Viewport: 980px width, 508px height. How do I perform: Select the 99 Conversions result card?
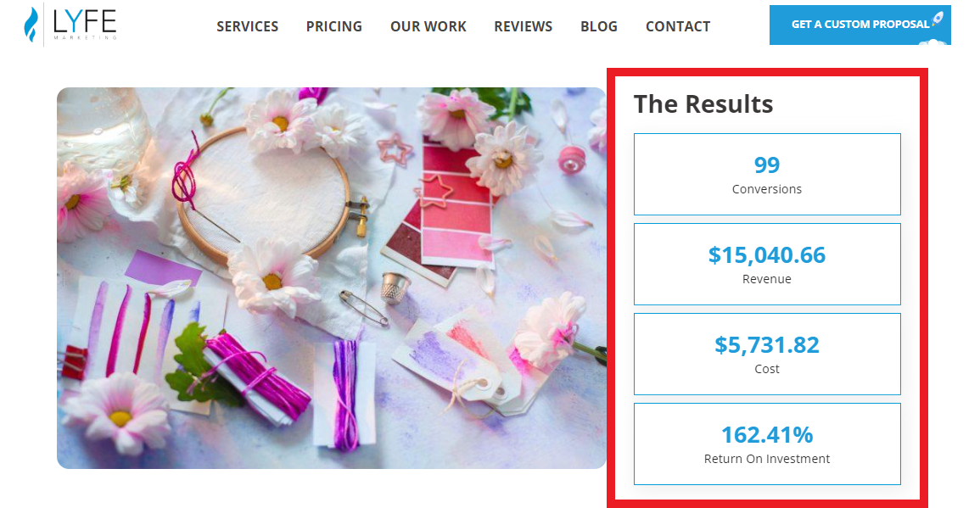(x=767, y=175)
